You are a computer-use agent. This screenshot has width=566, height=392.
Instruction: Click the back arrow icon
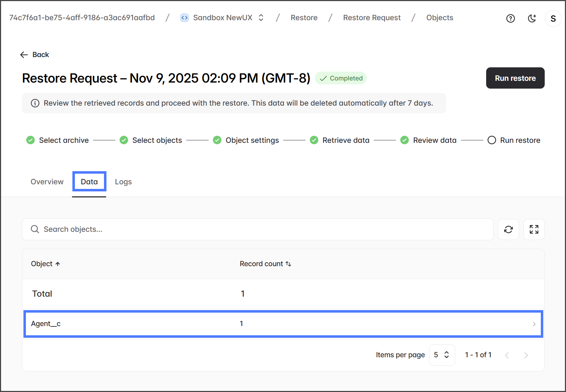(24, 55)
